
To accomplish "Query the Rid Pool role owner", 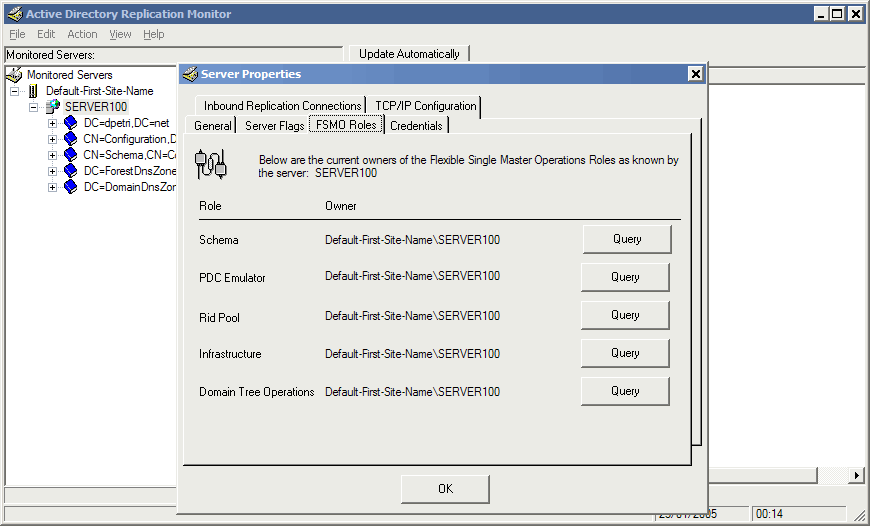I will click(x=625, y=315).
